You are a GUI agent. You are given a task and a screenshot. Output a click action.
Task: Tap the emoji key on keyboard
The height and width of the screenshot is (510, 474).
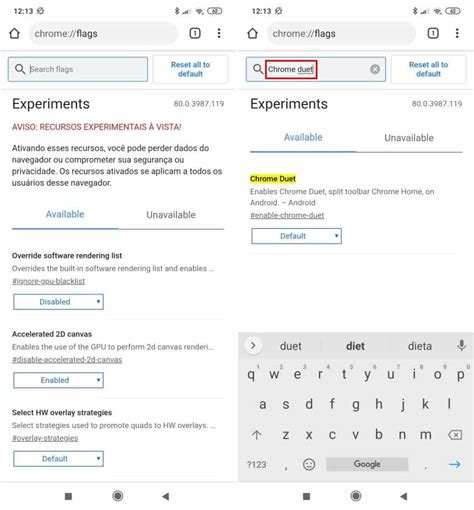coord(309,464)
